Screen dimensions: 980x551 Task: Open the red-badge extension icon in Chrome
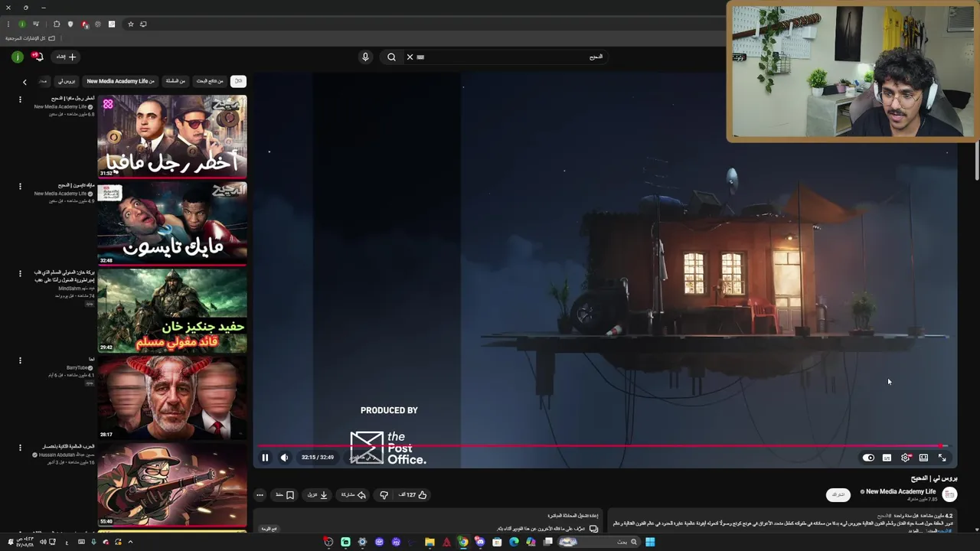coord(84,24)
